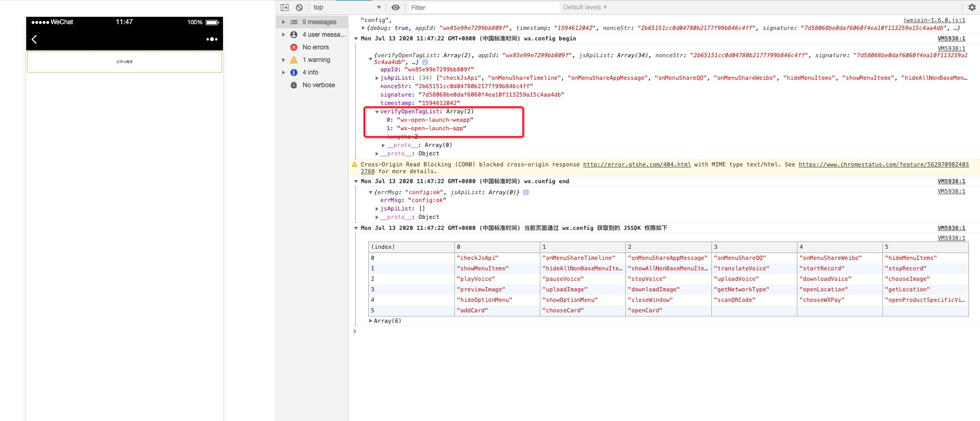Open VM5938:1 link beside wx.config begin
This screenshot has width=980, height=421.
pos(951,38)
